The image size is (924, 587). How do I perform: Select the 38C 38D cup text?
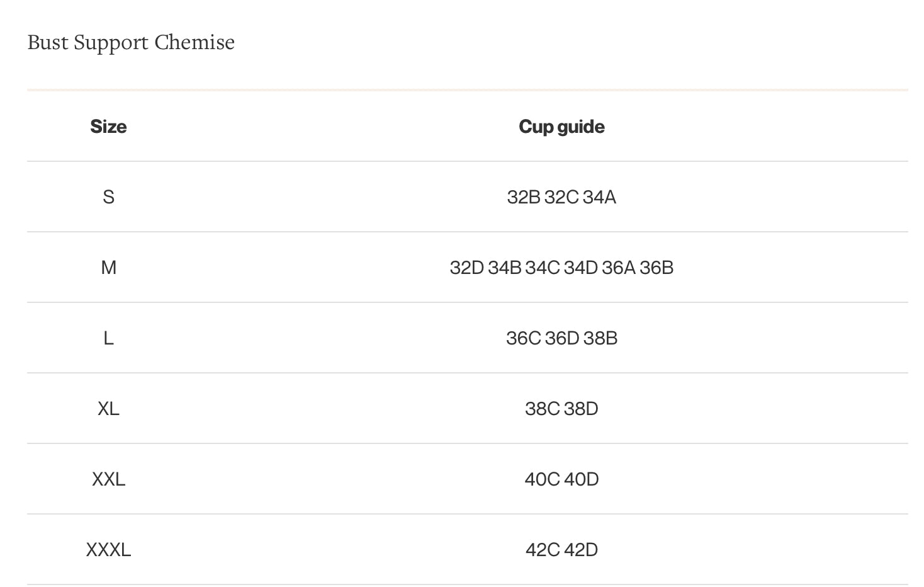[561, 409]
